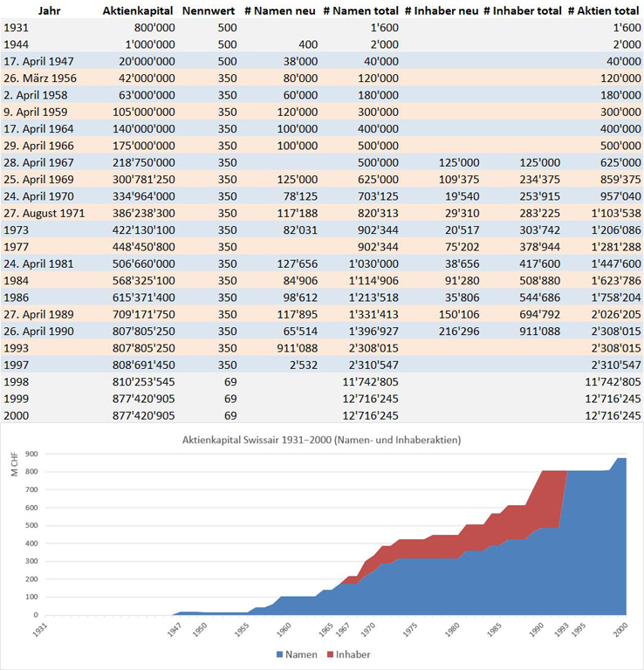Click the blue Namen legend swatch
Screen dimensions: 644x670
point(280,654)
